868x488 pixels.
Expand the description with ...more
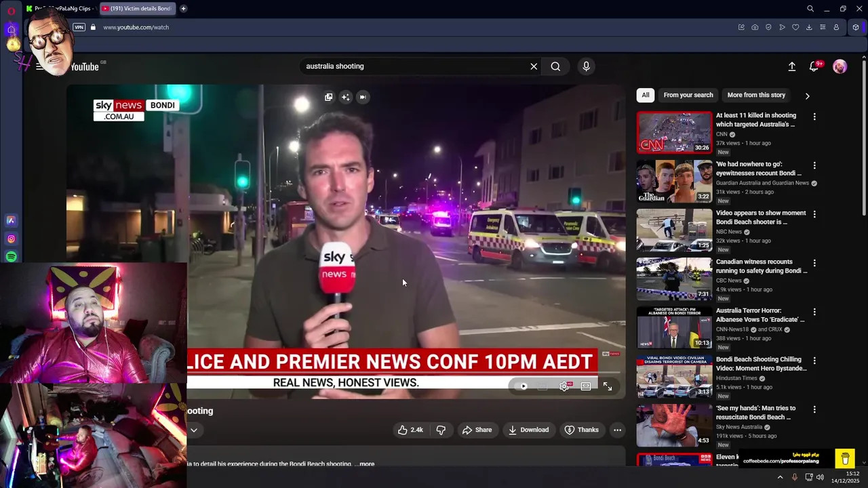click(x=366, y=464)
